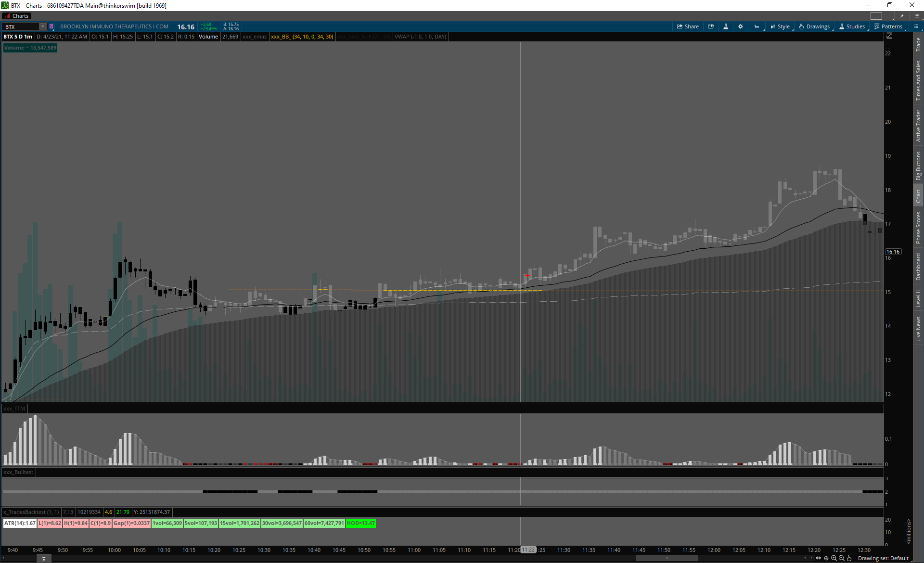Open chart settings gear icon
Screen dimensions: 924x563
coord(741,26)
